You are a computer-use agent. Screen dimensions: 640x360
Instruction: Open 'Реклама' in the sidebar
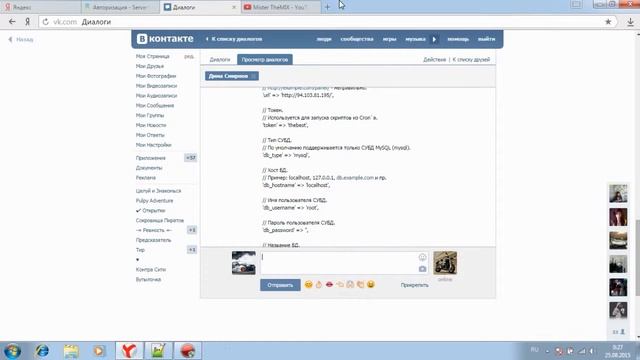[146, 178]
